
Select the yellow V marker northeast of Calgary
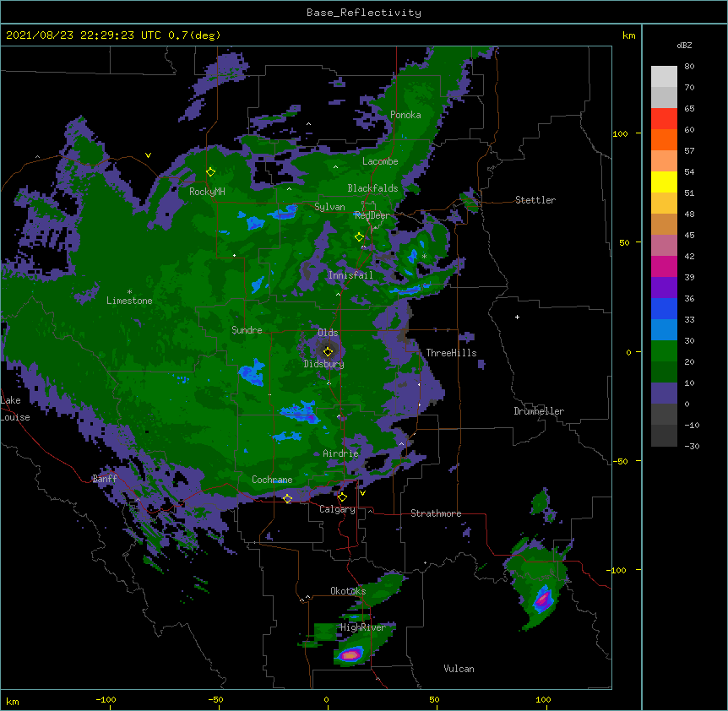point(362,493)
